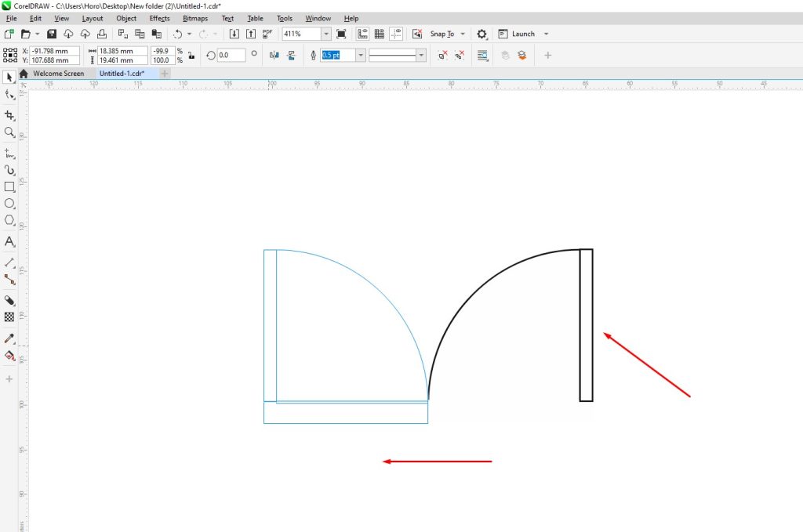The image size is (803, 532).
Task: Open the outline style dropdown
Action: click(x=421, y=56)
